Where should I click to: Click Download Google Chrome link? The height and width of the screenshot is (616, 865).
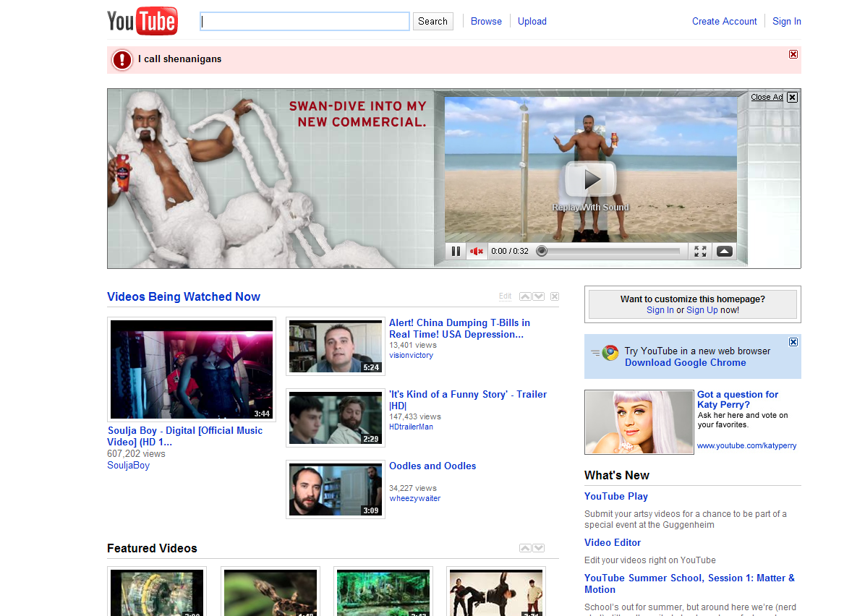pyautogui.click(x=685, y=362)
